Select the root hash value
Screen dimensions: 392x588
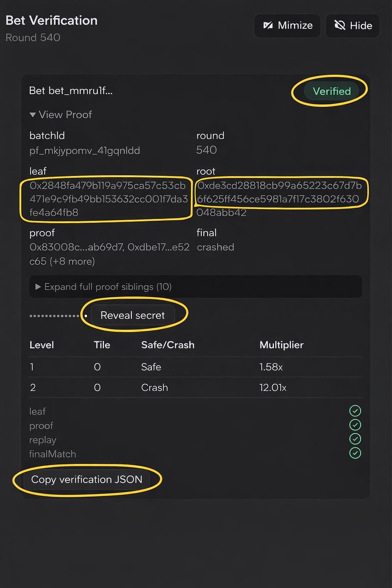pos(279,199)
